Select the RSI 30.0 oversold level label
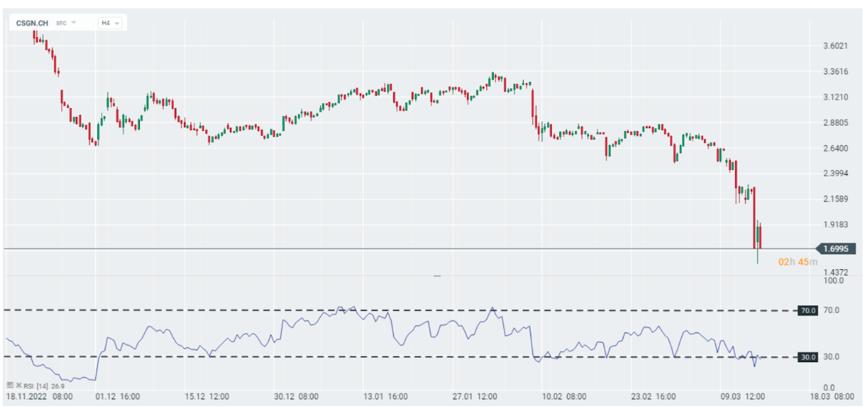 coord(807,357)
